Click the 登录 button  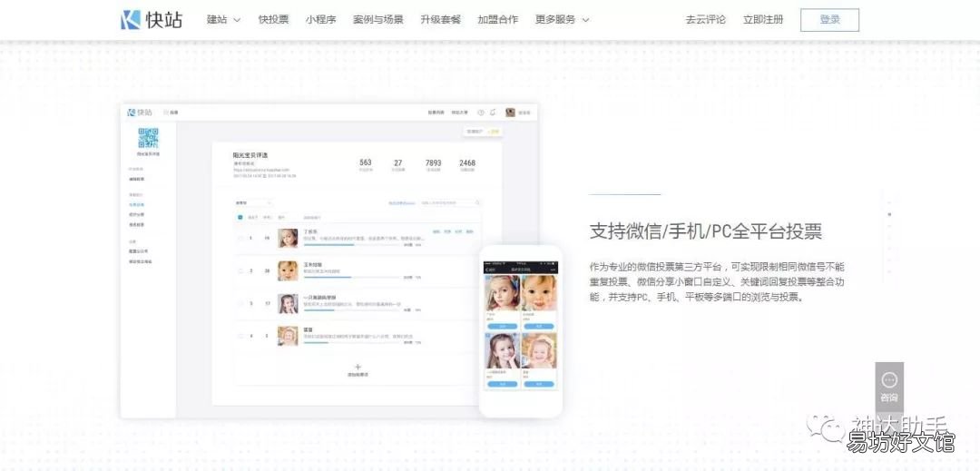point(829,19)
